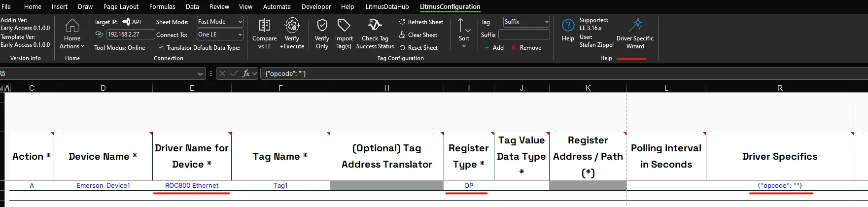
Task: Click the Polling Interval in Seconds header
Action: pos(666,156)
